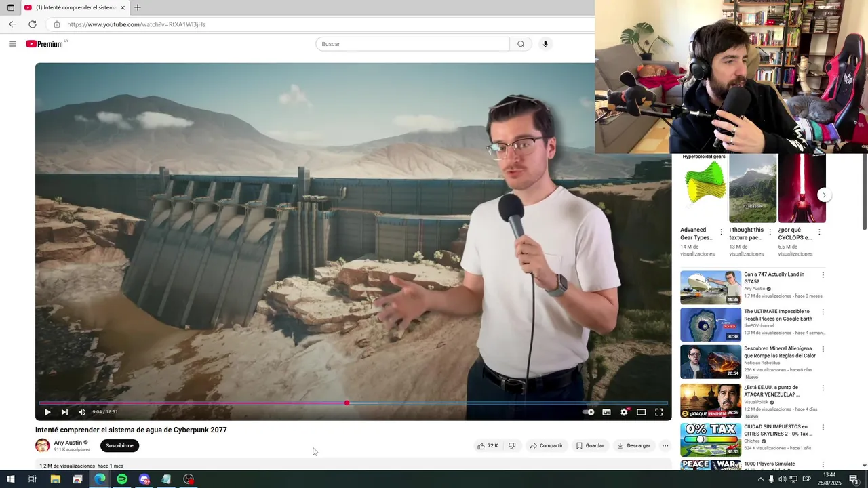The image size is (868, 488).
Task: Open the 'I thought this texture pac...' short
Action: click(753, 188)
